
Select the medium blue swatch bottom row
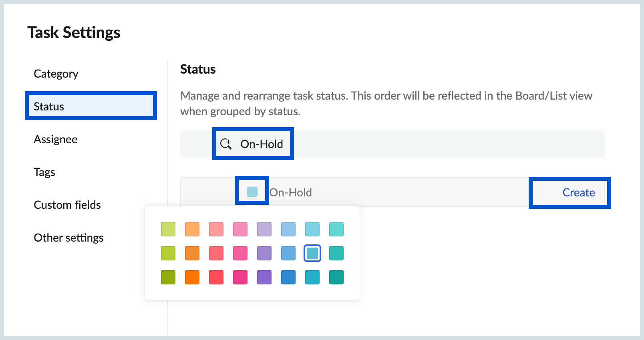pos(288,277)
